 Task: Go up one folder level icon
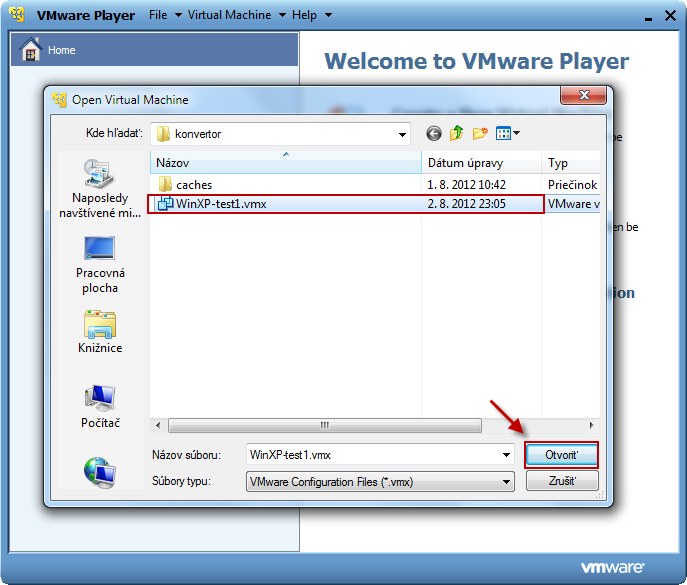tap(457, 133)
